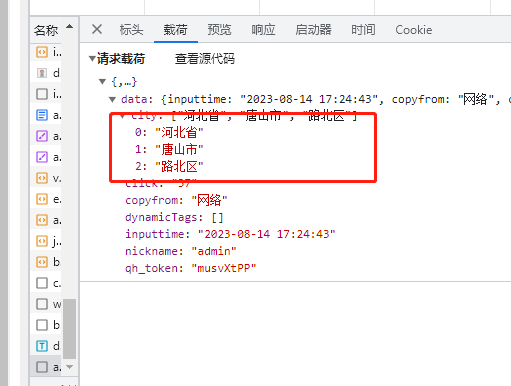The image size is (511, 386).
Task: Click the qh_token value "musvXtPP"
Action: 224,268
